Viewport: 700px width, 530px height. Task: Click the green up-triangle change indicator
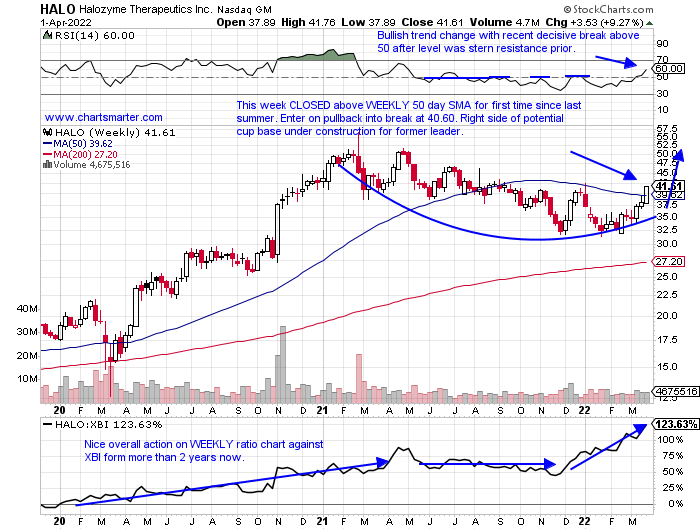pyautogui.click(x=649, y=23)
